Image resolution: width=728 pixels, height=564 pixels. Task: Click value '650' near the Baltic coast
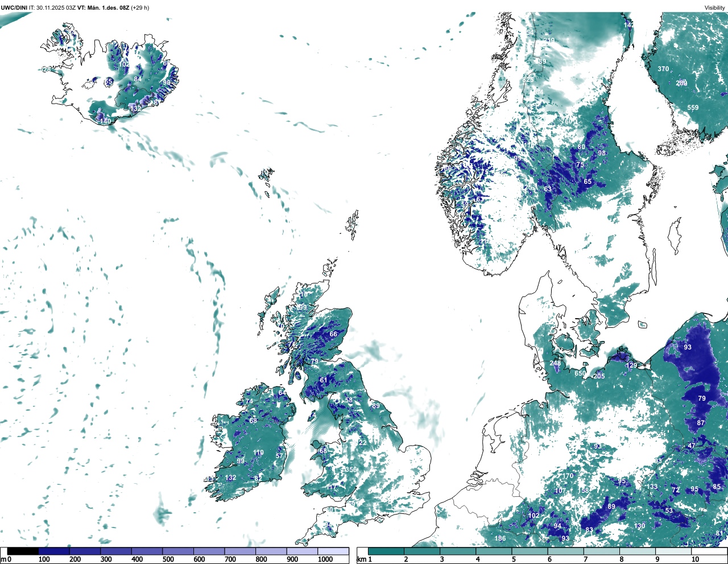[580, 373]
